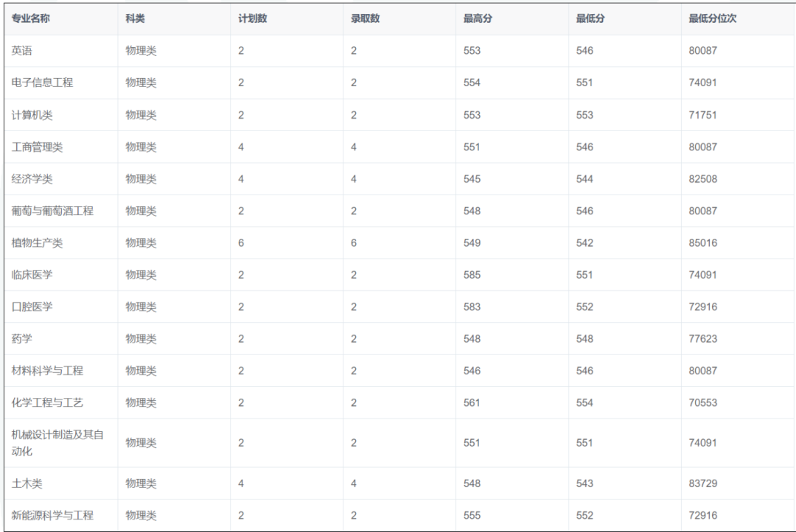Image resolution: width=796 pixels, height=532 pixels.
Task: Click the 口腔医学 major name
Action: (x=32, y=307)
